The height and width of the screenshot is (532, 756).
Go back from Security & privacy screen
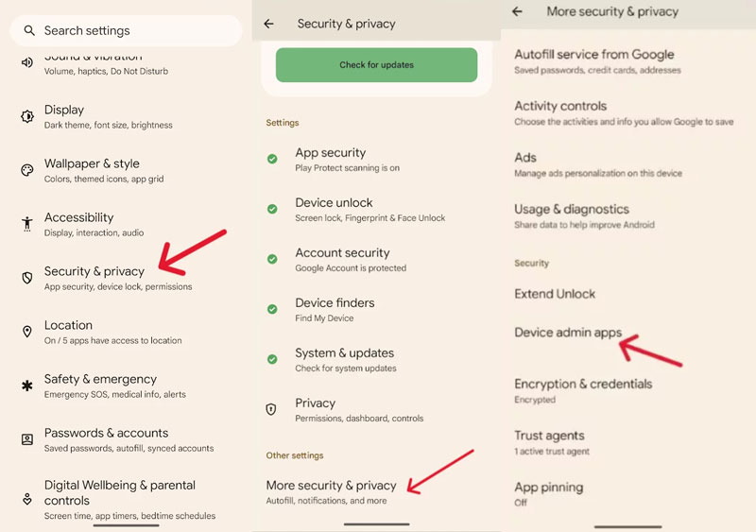pos(269,24)
